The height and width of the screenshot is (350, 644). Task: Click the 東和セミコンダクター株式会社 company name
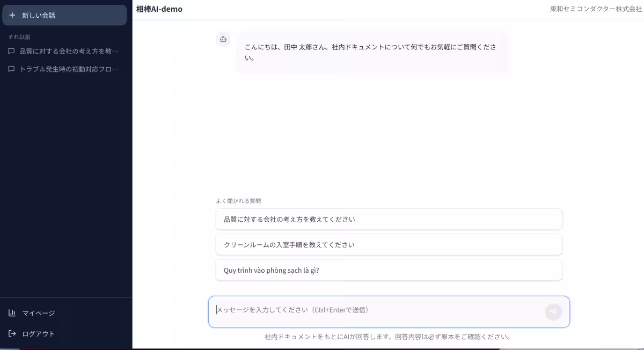[x=596, y=9]
